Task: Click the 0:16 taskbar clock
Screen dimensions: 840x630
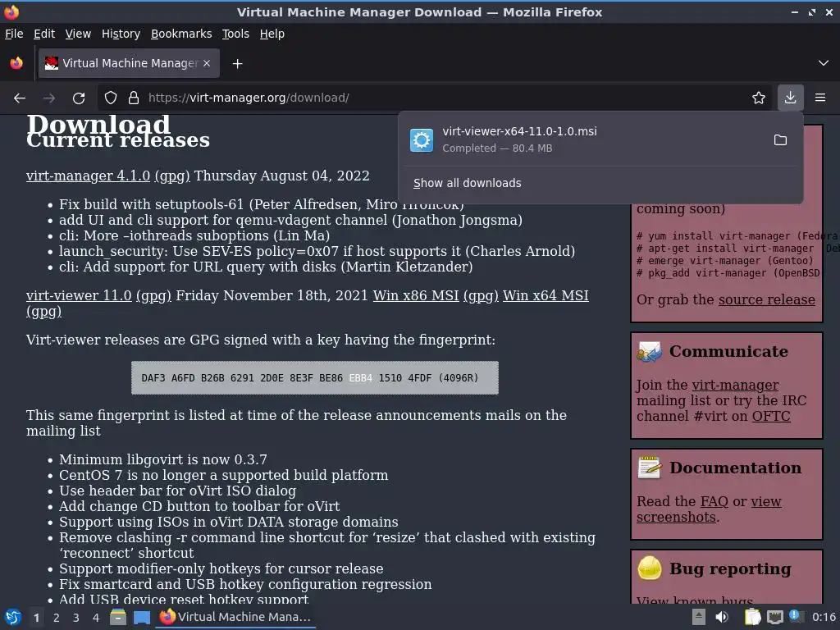Action: point(824,617)
